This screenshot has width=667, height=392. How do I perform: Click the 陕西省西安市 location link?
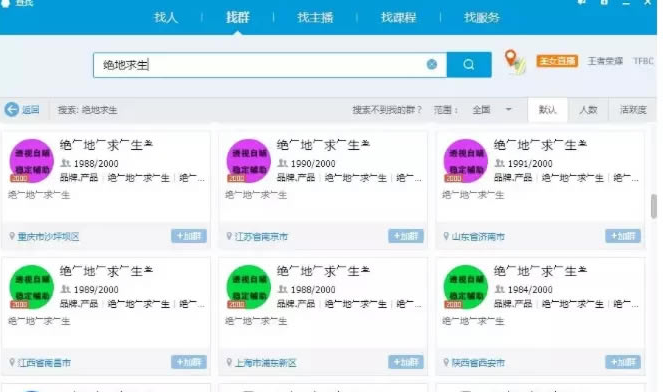[x=478, y=363]
